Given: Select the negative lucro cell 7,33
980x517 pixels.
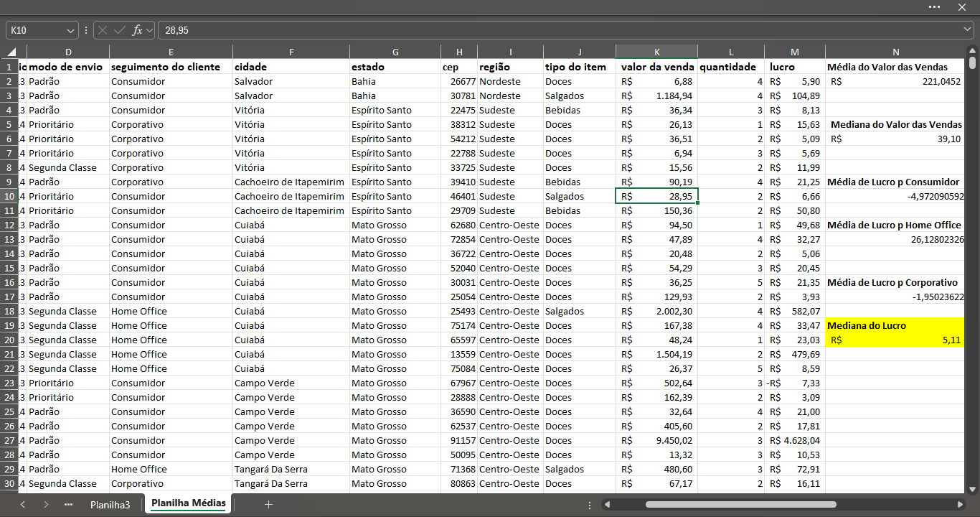Looking at the screenshot, I should click(794, 383).
